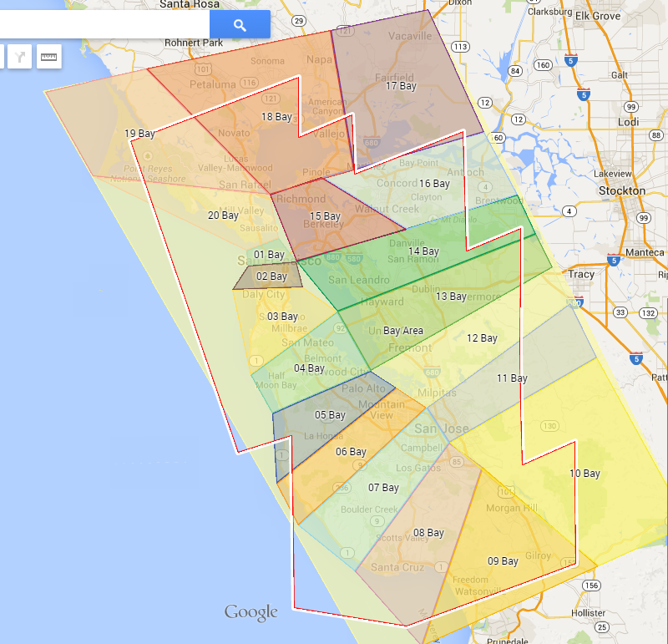Screen dimensions: 668x644
Task: Click the Route 160 highway shield
Action: tap(543, 65)
